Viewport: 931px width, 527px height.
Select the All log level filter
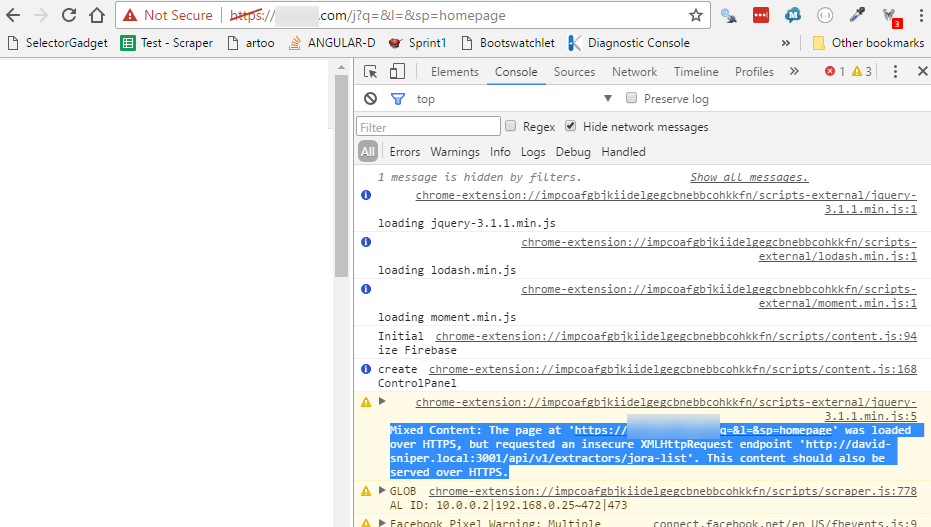click(368, 152)
